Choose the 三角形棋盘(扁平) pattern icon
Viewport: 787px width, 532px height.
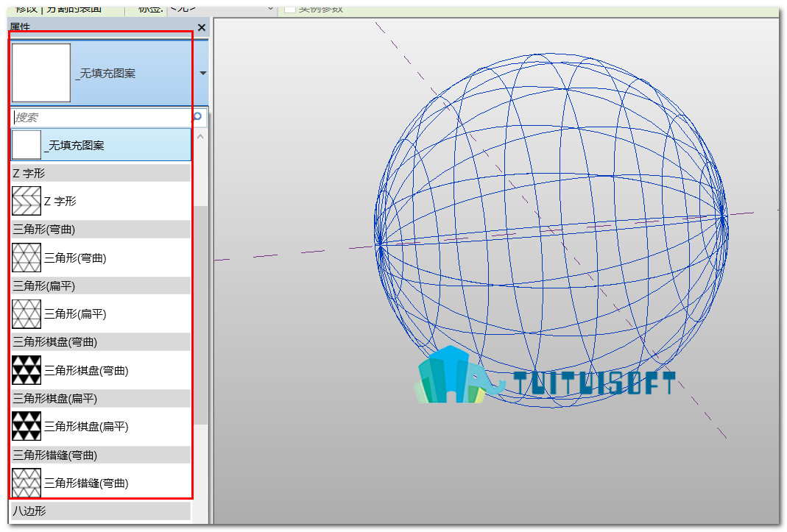26,427
